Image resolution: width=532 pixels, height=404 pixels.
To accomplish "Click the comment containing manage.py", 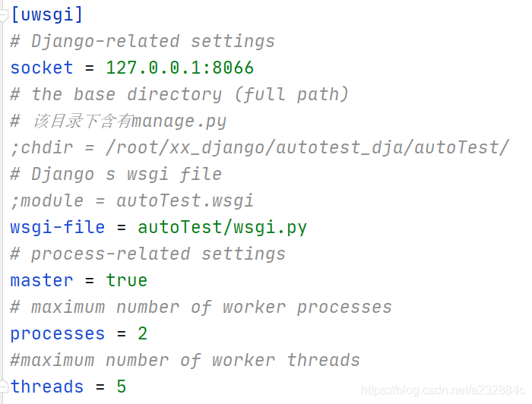I will pos(119,122).
